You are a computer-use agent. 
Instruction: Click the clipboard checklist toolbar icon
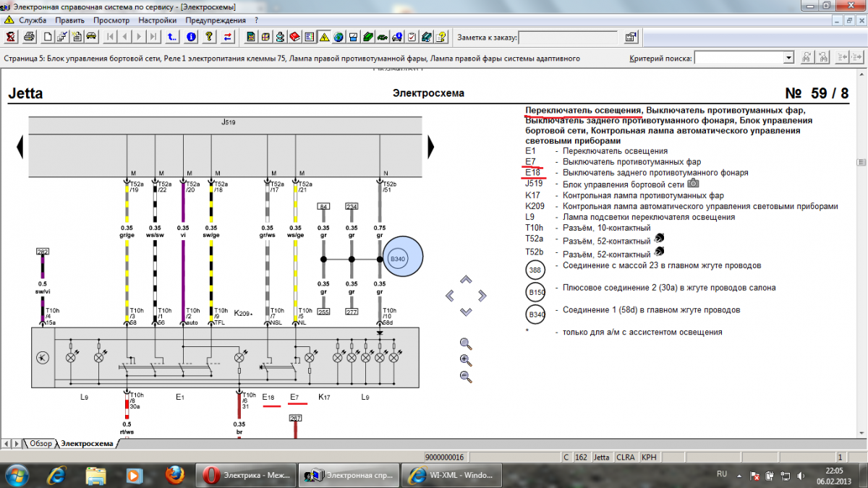[x=411, y=37]
